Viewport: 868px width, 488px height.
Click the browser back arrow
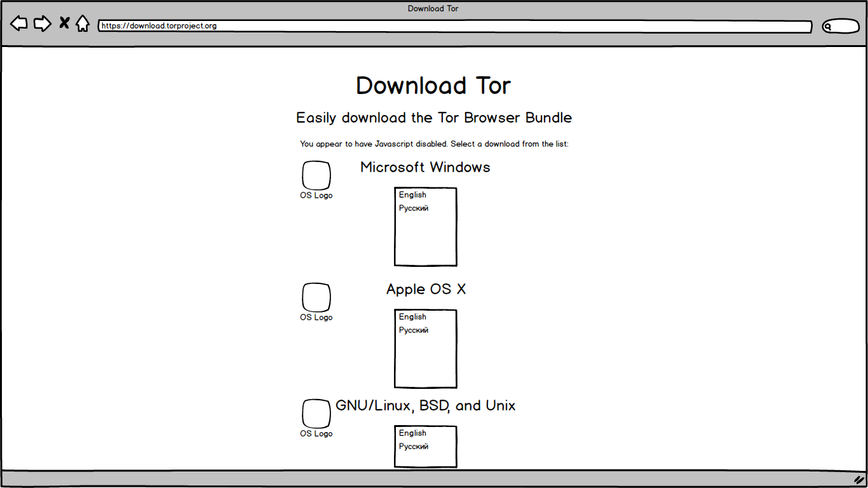pyautogui.click(x=19, y=24)
